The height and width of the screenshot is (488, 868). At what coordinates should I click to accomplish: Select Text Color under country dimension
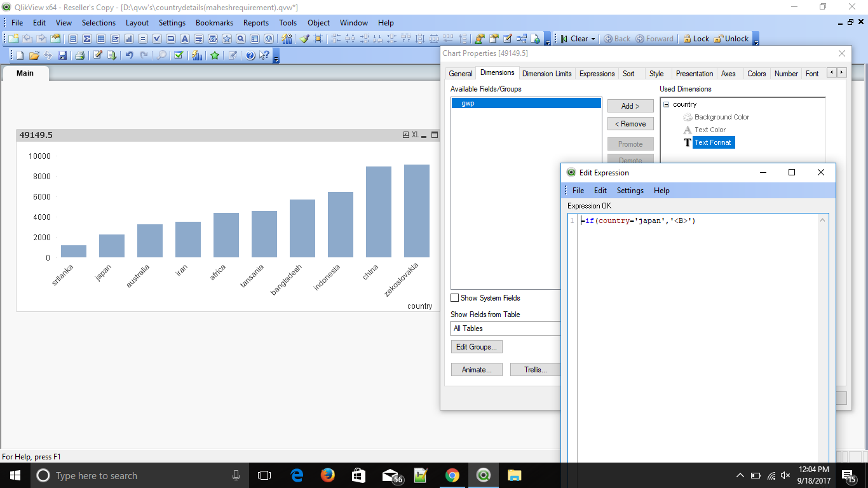(x=710, y=130)
